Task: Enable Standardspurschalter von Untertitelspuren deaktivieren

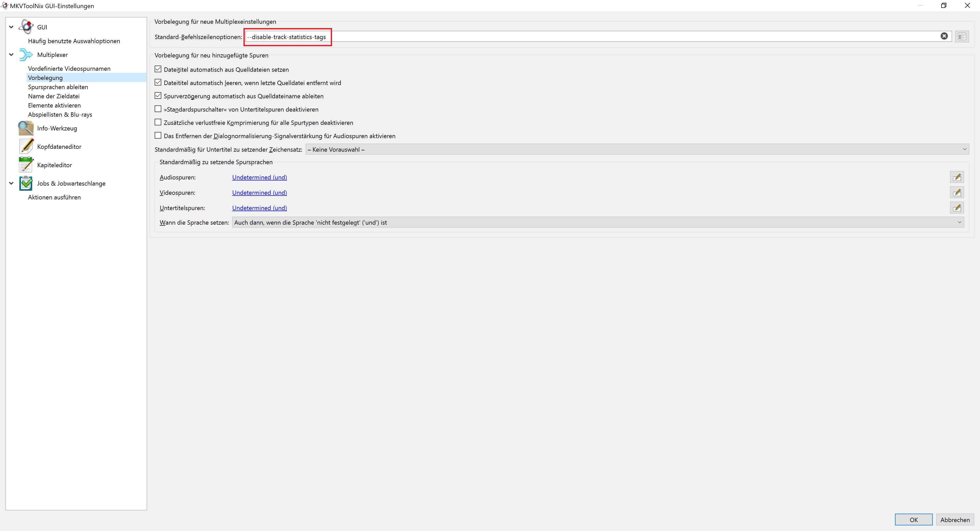Action: tap(158, 109)
